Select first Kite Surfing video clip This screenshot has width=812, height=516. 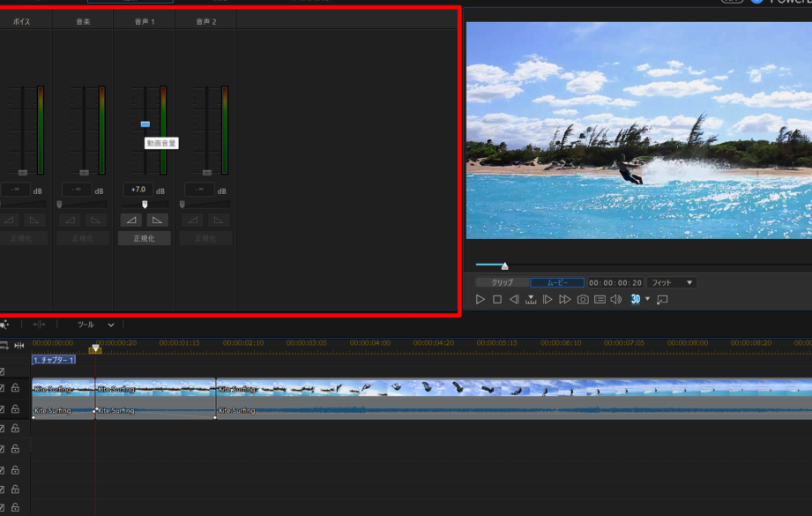[x=63, y=388]
